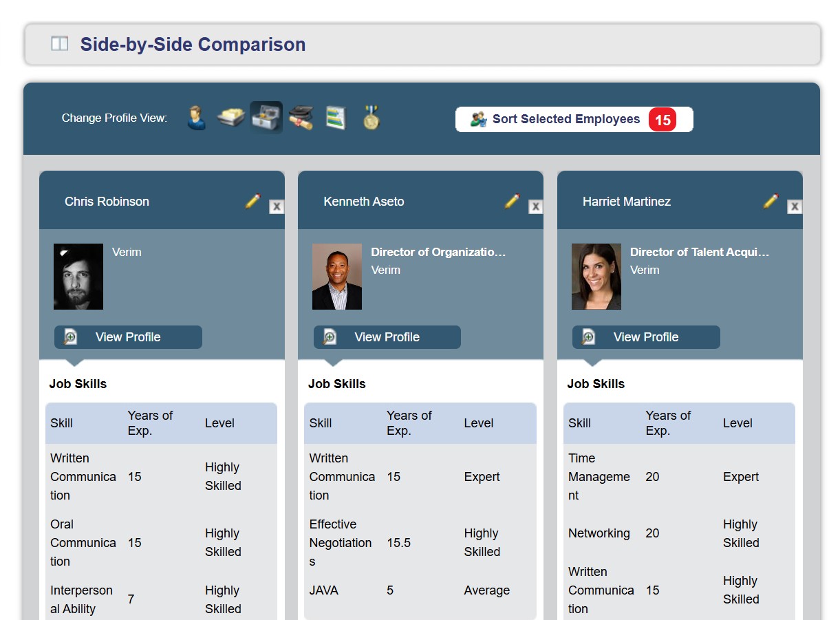The width and height of the screenshot is (840, 620).
Task: Click Chris Robinson's profile photo
Action: [x=78, y=277]
